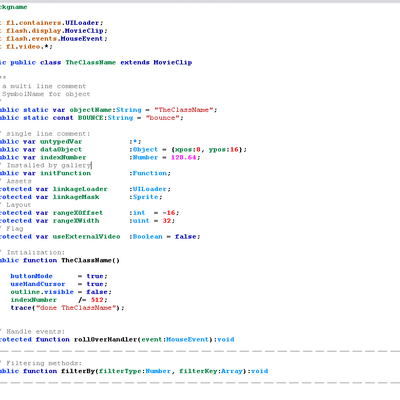Click the 'Layout' comment line
The image size is (400, 400).
coord(19,205)
